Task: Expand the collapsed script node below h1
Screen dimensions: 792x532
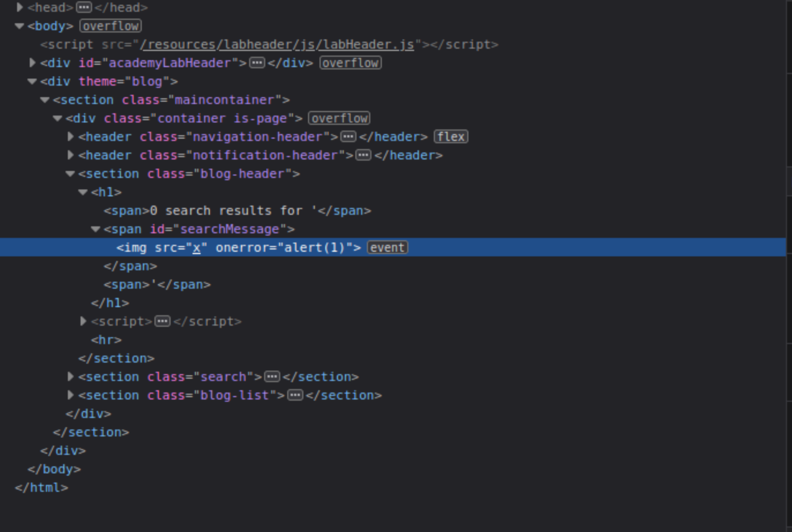Action: point(83,321)
